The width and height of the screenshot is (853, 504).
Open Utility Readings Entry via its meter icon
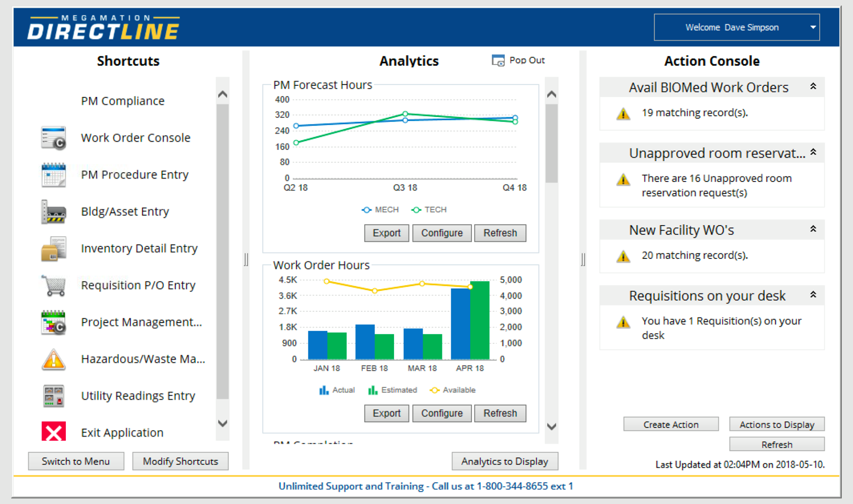tap(53, 396)
